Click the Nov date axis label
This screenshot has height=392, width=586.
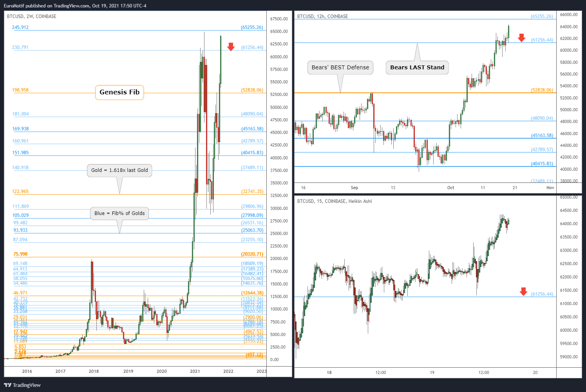click(550, 188)
